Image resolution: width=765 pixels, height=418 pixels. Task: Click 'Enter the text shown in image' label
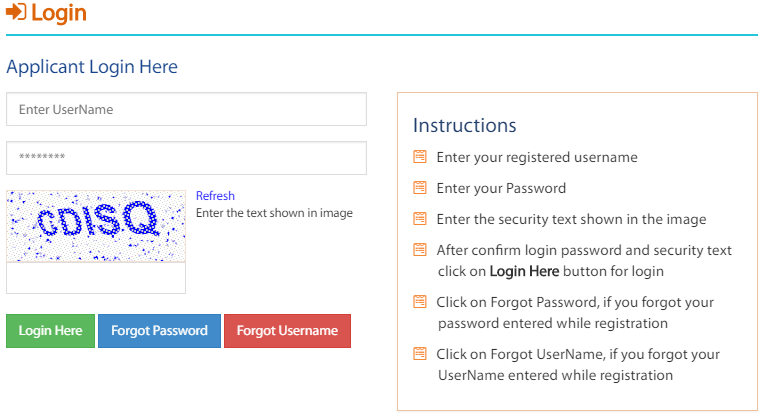[274, 213]
